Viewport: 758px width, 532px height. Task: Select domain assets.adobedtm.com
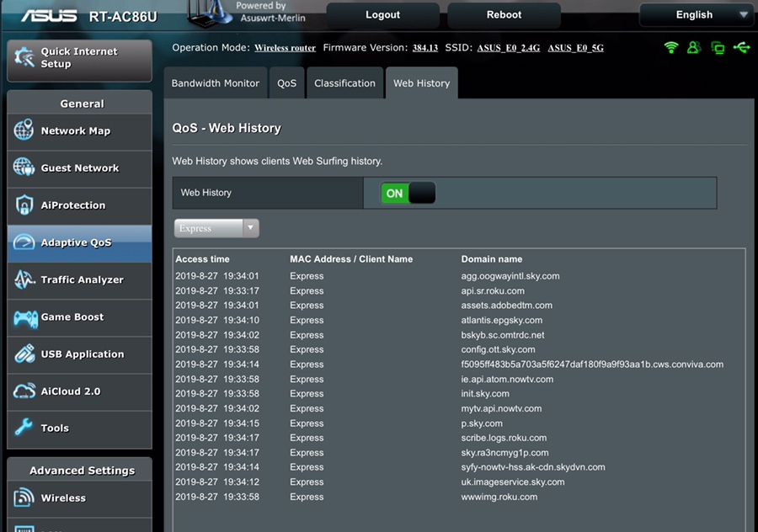point(507,306)
